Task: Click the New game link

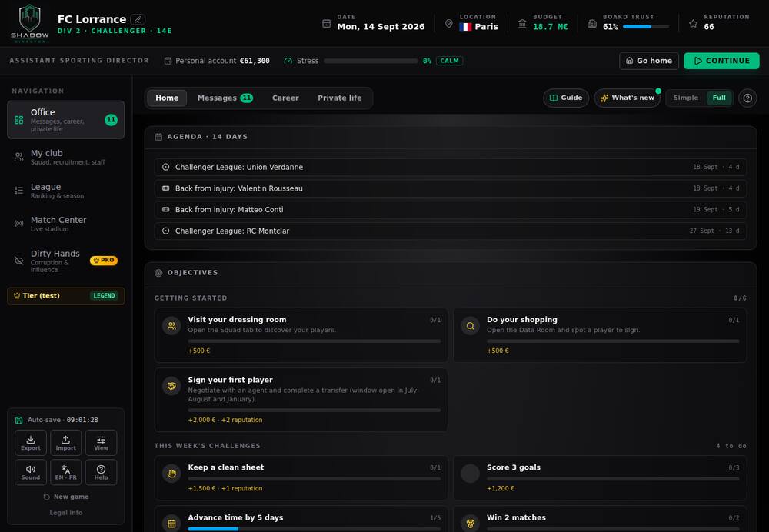Action: coord(65,497)
